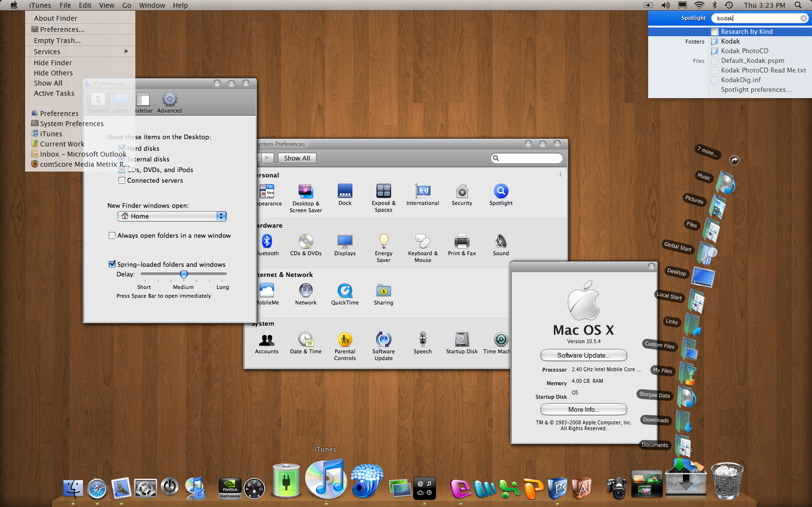Open Energy Saver preferences
This screenshot has width=812, height=507.
pos(384,248)
